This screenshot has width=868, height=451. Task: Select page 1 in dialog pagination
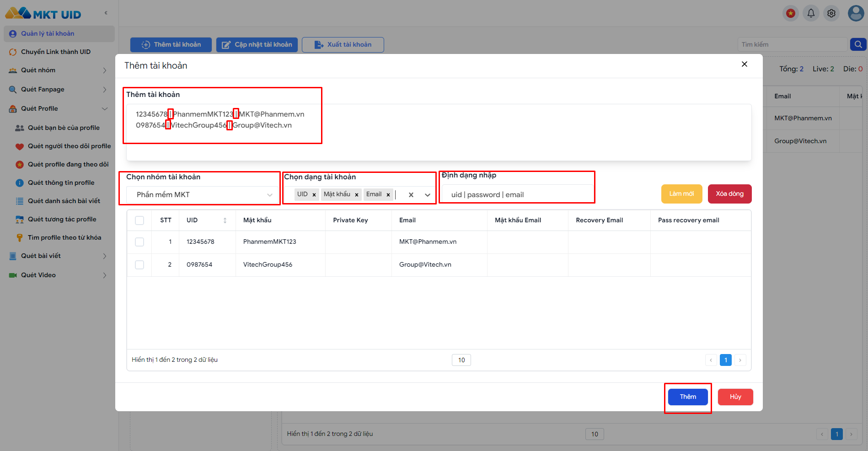tap(726, 360)
